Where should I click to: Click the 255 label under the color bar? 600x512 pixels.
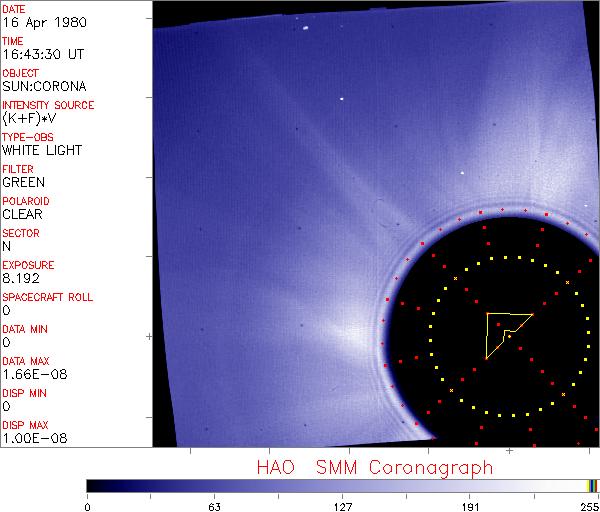(x=588, y=505)
